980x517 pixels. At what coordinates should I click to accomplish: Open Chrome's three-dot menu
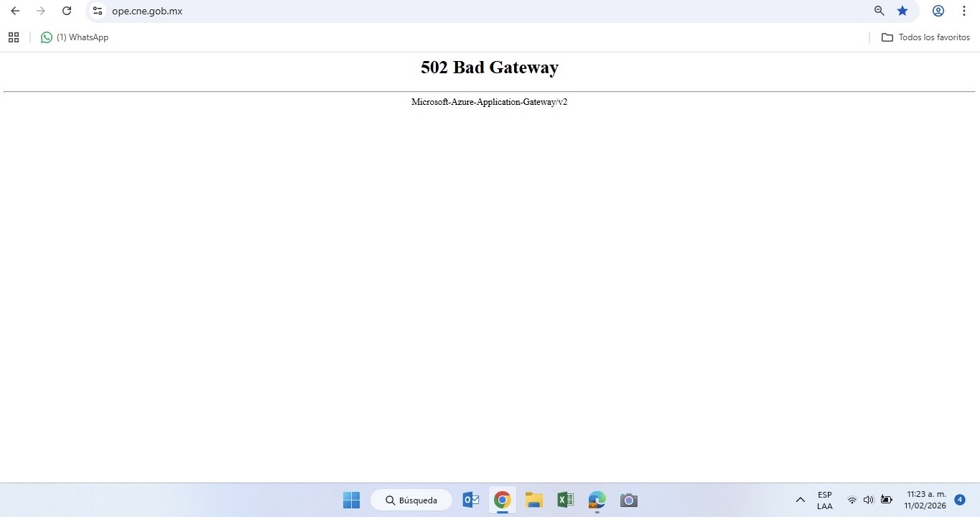(963, 11)
